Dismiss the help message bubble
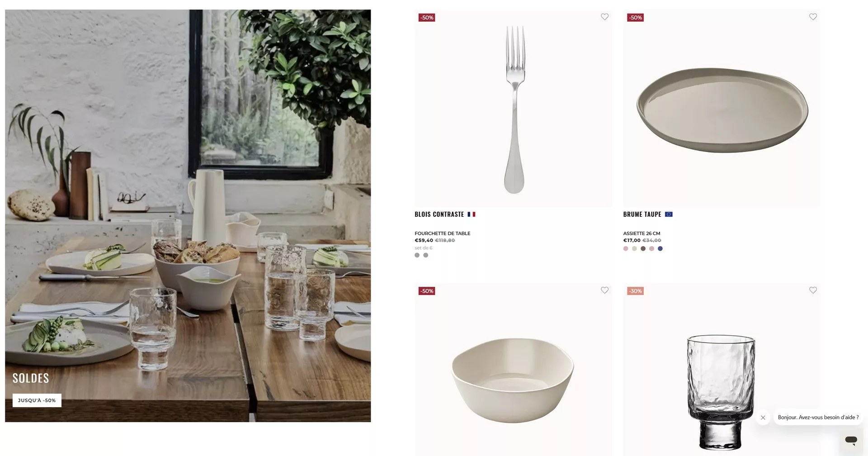 tap(763, 418)
